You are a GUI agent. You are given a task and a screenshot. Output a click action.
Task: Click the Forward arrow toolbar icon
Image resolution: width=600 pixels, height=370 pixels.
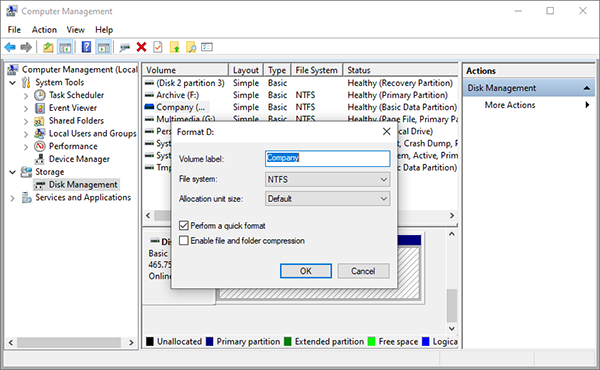point(26,47)
